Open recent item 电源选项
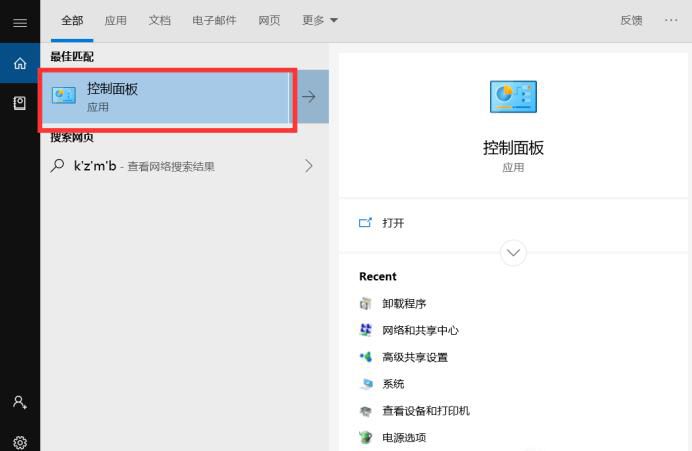 point(404,438)
